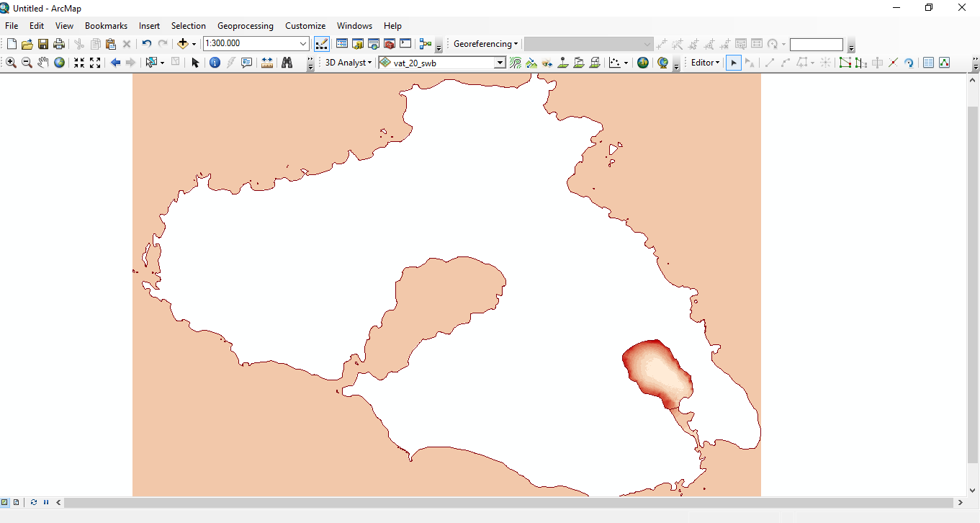Viewport: 980px width, 523px height.
Task: Undo the last action
Action: pos(146,44)
